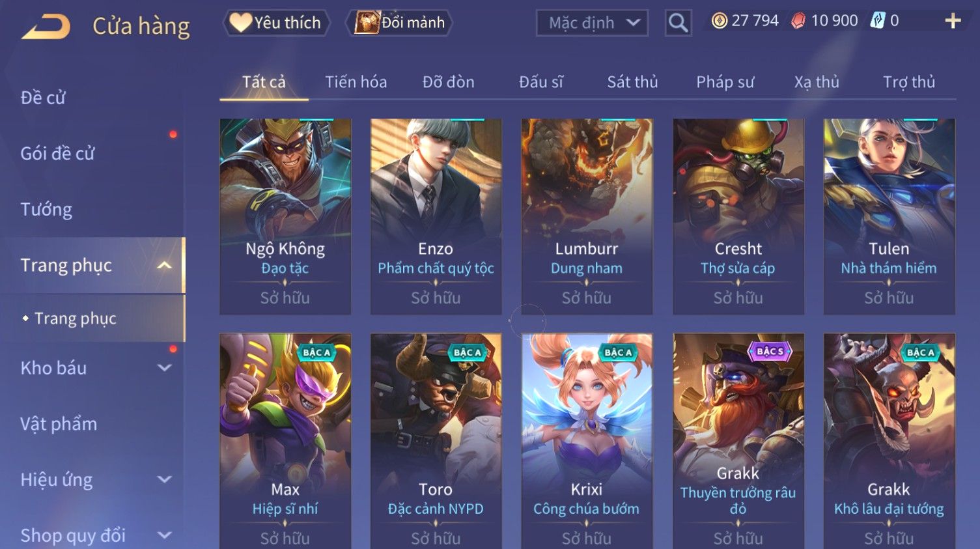Select the Krixi Công chúa bướm skin
Viewport: 980px width, 549px height.
[587, 441]
